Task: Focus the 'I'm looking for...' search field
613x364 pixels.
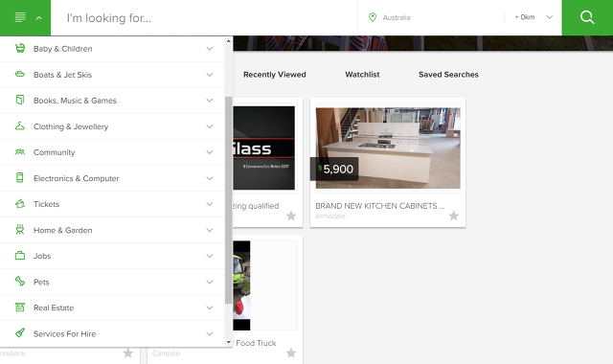Action: [x=204, y=17]
